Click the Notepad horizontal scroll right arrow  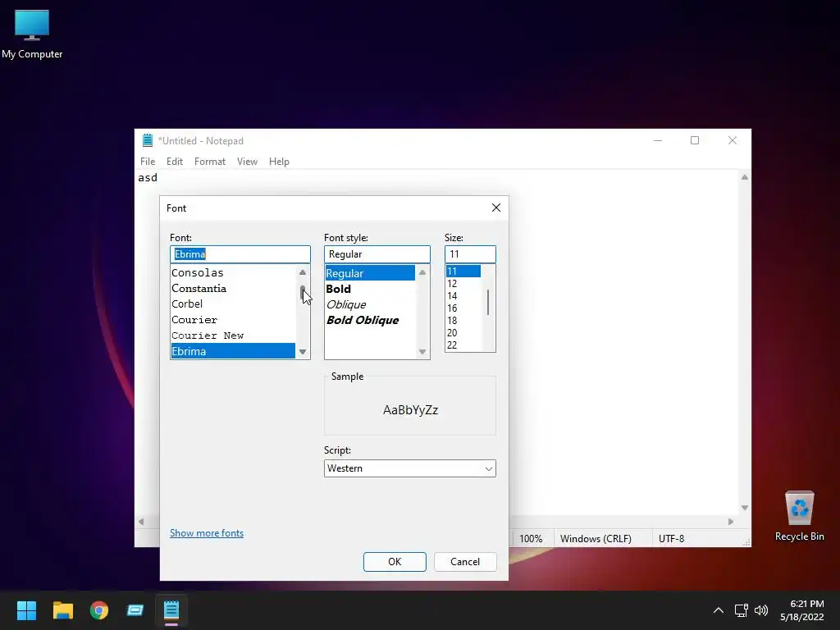(731, 521)
